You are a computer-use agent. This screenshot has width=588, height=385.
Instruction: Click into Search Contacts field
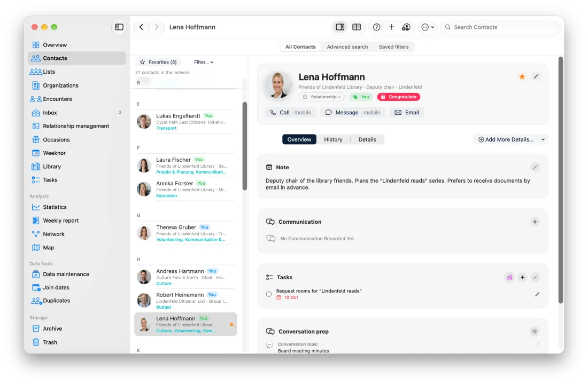coord(500,27)
